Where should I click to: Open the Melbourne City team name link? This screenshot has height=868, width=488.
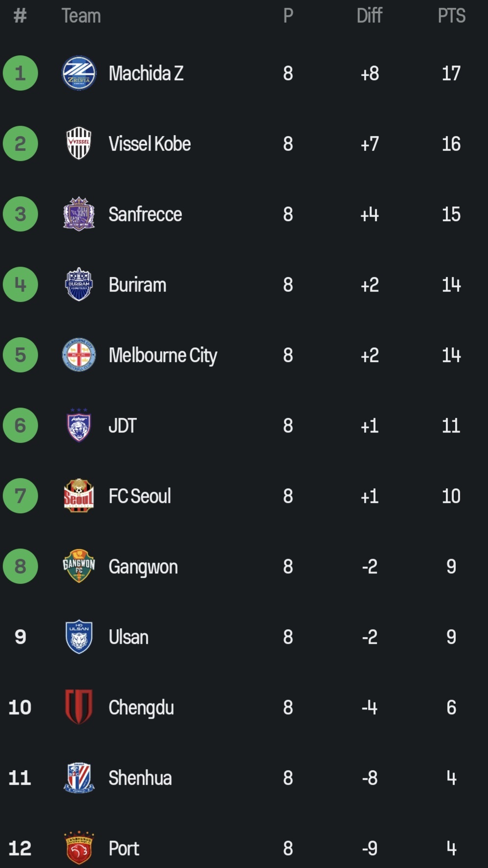pyautogui.click(x=163, y=355)
